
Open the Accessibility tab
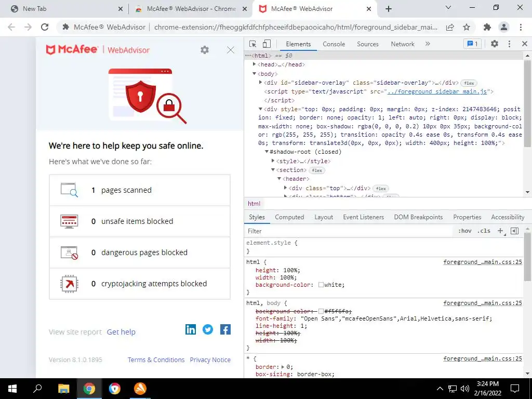508,217
